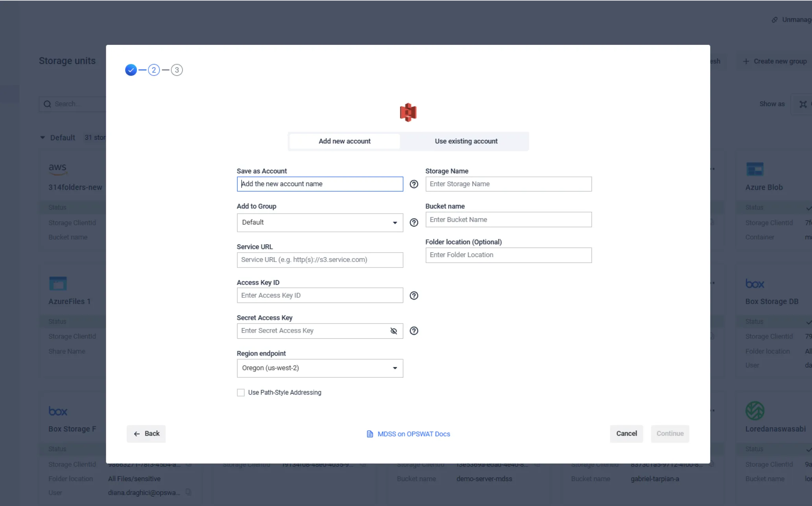The width and height of the screenshot is (812, 506).
Task: Click completed step one checkmark circle
Action: pyautogui.click(x=131, y=70)
